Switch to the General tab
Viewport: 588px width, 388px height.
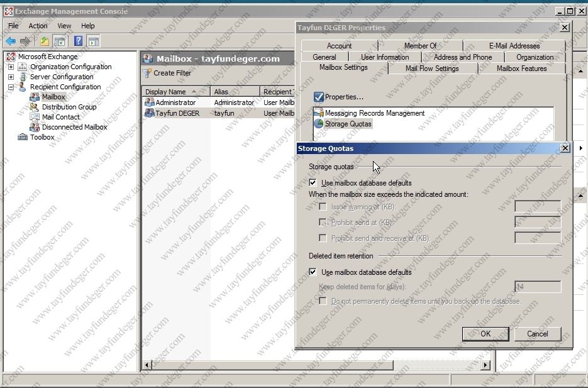[325, 57]
